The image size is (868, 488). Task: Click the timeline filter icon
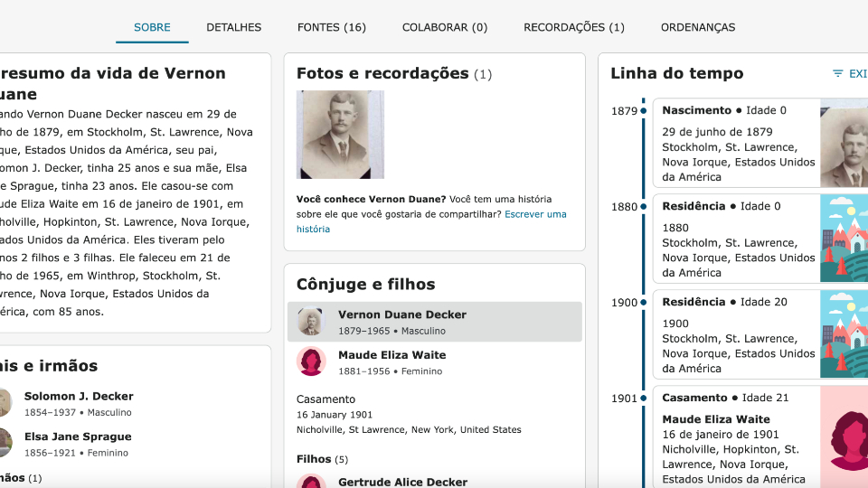pyautogui.click(x=837, y=73)
